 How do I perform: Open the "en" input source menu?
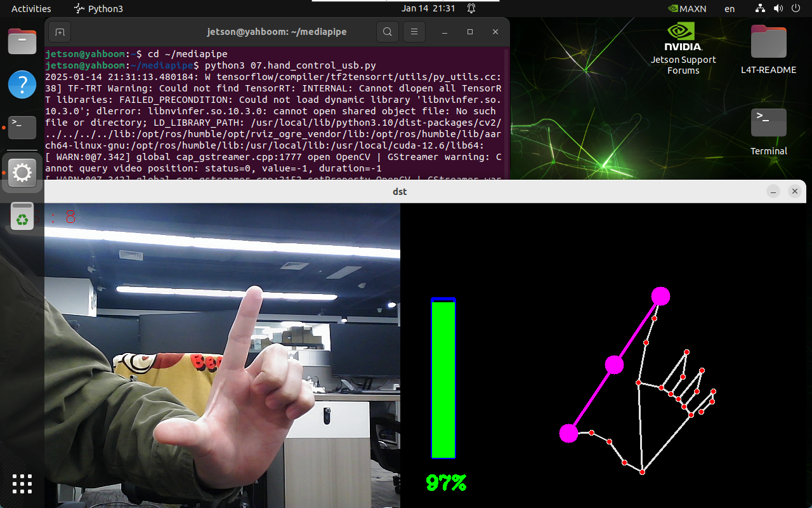coord(730,9)
